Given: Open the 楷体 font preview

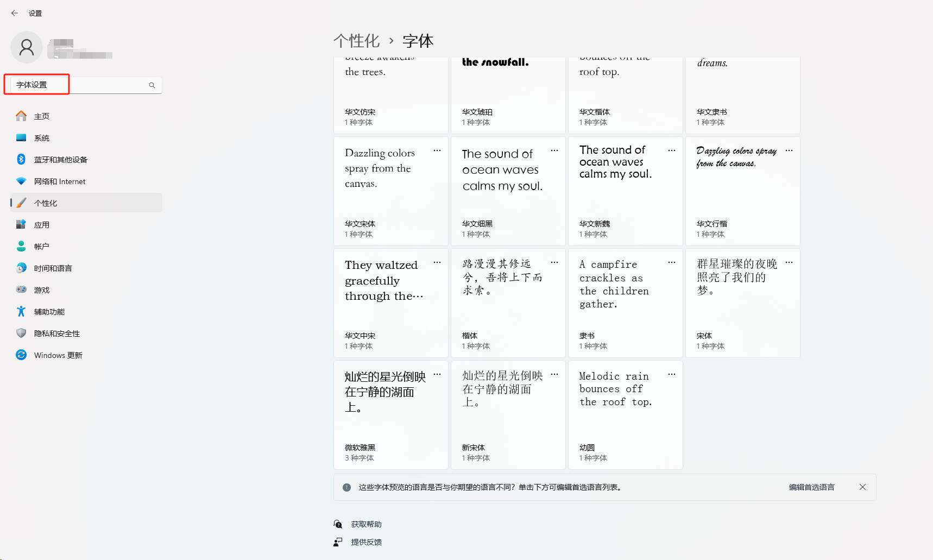Looking at the screenshot, I should pos(508,303).
